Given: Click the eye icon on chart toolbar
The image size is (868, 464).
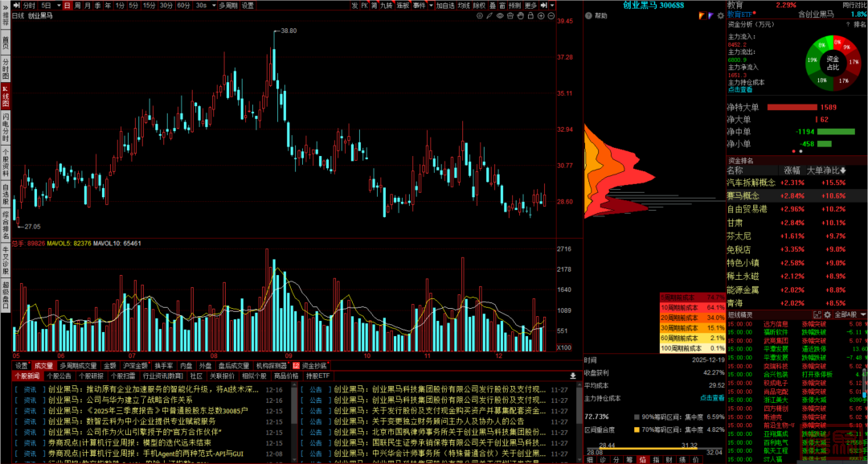Looking at the screenshot, I should tap(499, 15).
